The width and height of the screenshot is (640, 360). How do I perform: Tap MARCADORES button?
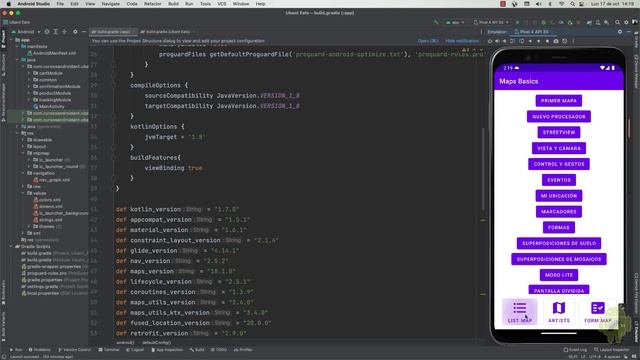[559, 212]
